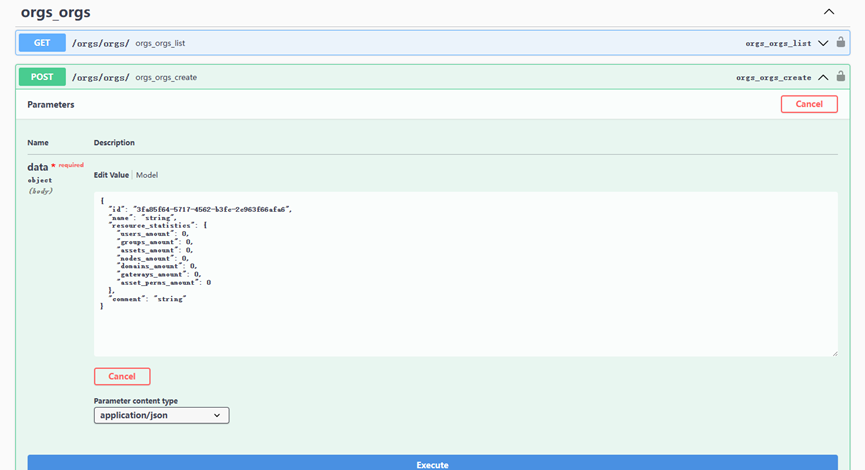Image resolution: width=865 pixels, height=470 pixels.
Task: Expand the GET orgs_orgs_list row chevron
Action: pos(823,43)
